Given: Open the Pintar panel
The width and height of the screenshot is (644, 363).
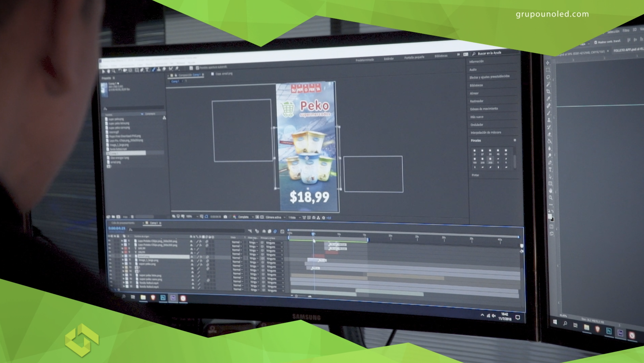Looking at the screenshot, I should click(x=475, y=175).
